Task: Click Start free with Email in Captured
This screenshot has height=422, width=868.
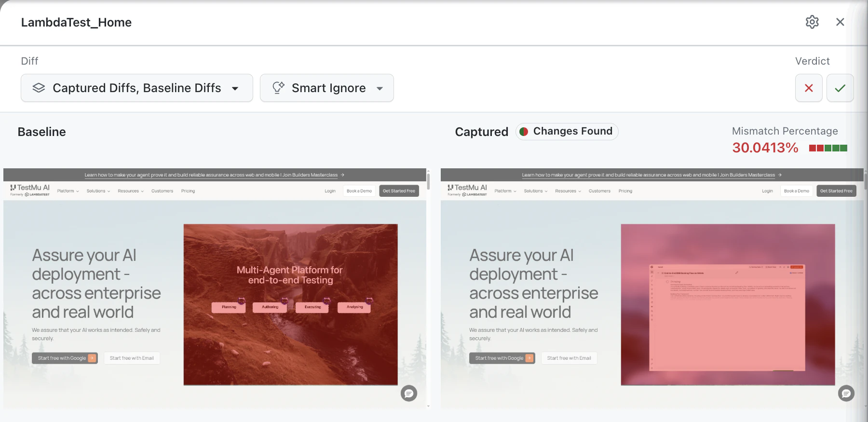Action: (x=569, y=358)
